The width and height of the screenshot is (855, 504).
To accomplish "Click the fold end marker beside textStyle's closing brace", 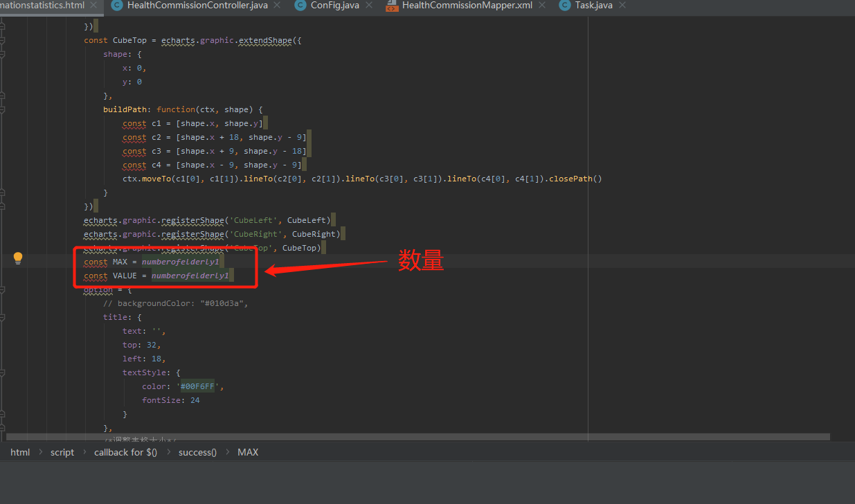I will [x=3, y=414].
